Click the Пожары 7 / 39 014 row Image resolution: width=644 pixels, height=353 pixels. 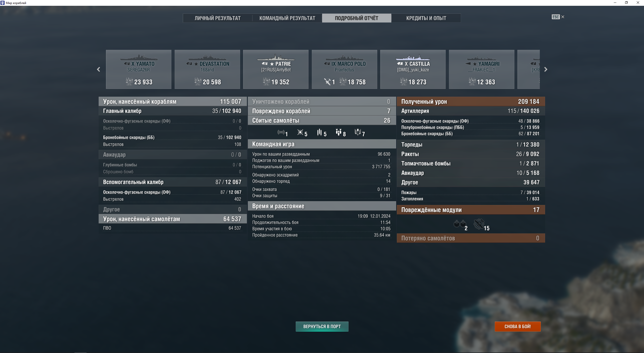coord(471,193)
